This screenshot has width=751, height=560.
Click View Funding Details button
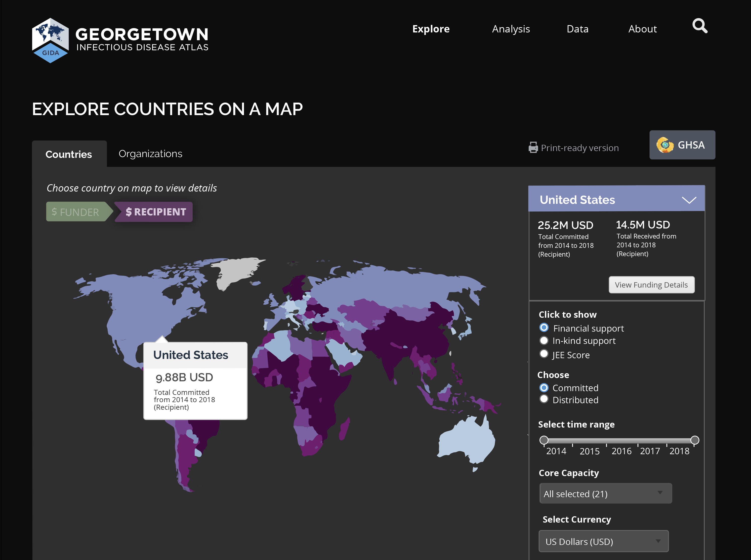click(x=651, y=285)
